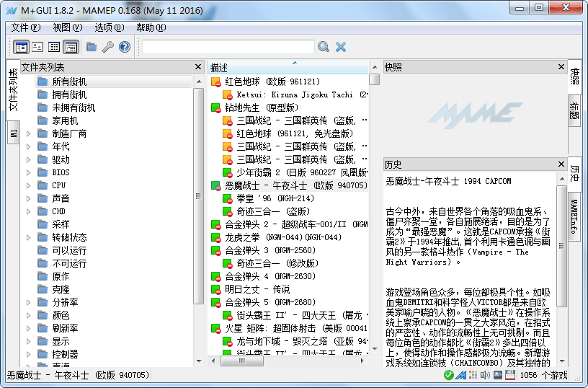Image resolution: width=588 pixels, height=388 pixels.
Task: Select the 不可运行 folder
Action: coord(69,263)
